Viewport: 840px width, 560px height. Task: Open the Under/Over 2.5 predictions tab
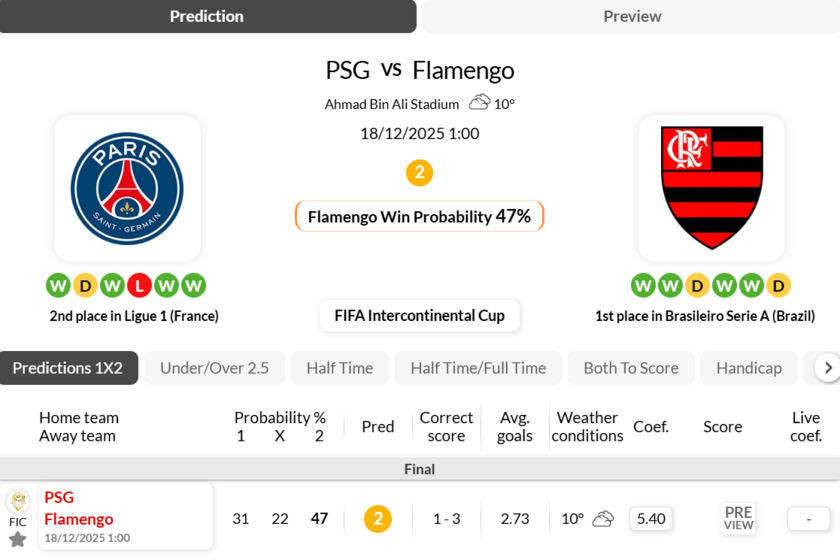pos(214,368)
